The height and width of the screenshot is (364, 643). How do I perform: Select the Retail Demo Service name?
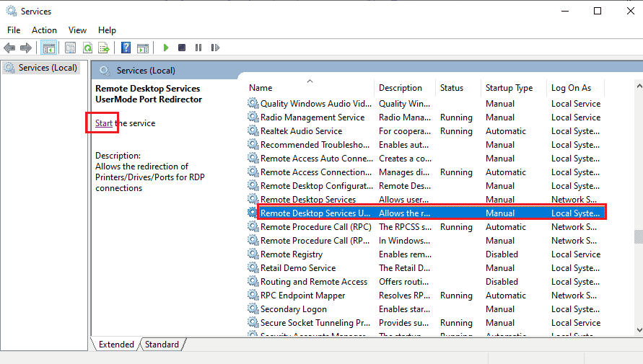tap(298, 268)
